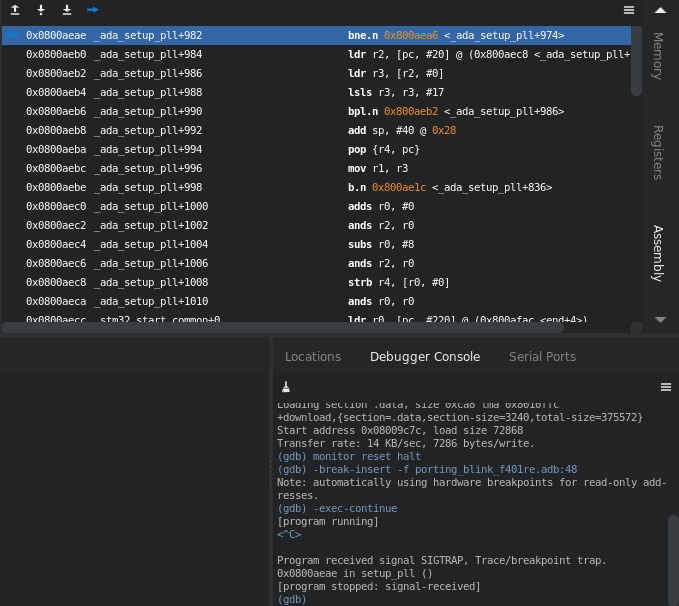Image resolution: width=679 pixels, height=606 pixels.
Task: Click the third toolbar icon, disassemble subprogram
Action: pyautogui.click(x=67, y=10)
